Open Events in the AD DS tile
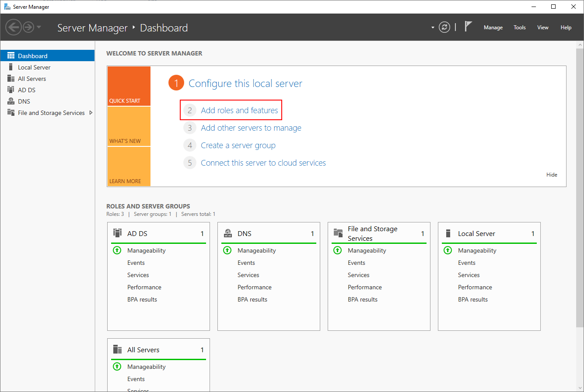This screenshot has width=584, height=392. 136,263
